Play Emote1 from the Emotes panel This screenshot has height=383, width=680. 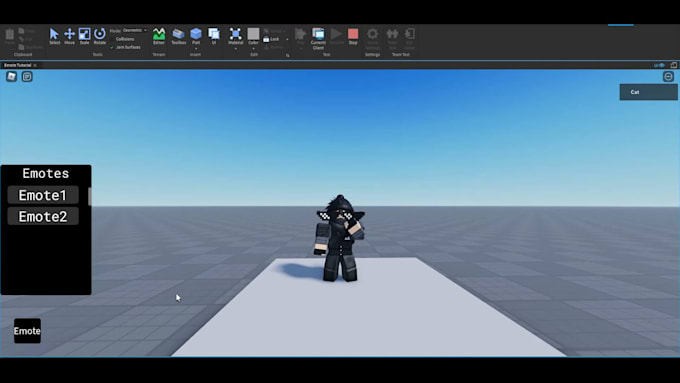[x=43, y=195]
